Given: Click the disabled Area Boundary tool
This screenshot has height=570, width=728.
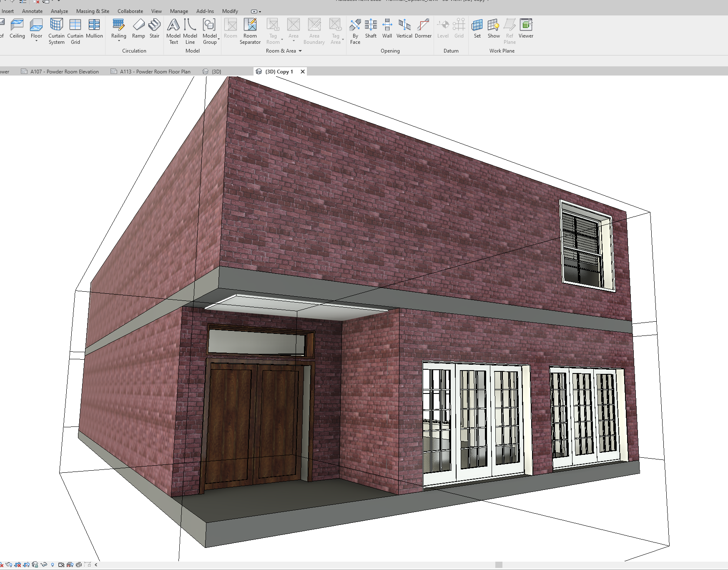Looking at the screenshot, I should click(314, 32).
